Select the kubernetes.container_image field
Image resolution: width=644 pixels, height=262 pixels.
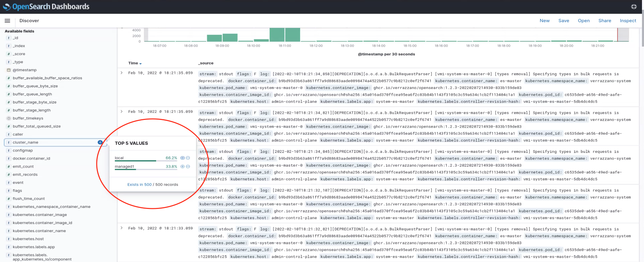[x=40, y=215]
